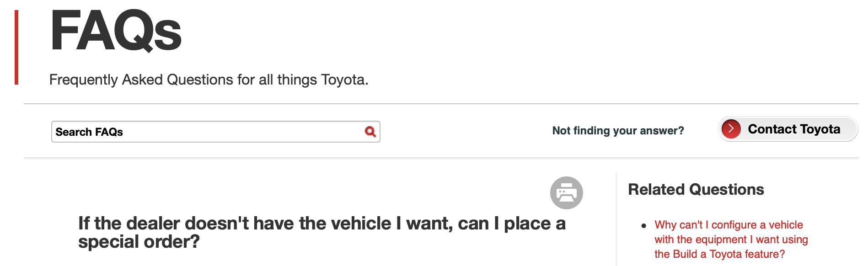Click the large FAQs page heading
Viewport: 868px width, 266px height.
116,31
